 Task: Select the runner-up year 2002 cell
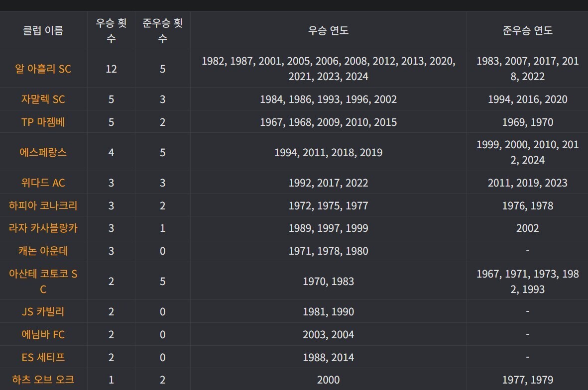tap(527, 228)
